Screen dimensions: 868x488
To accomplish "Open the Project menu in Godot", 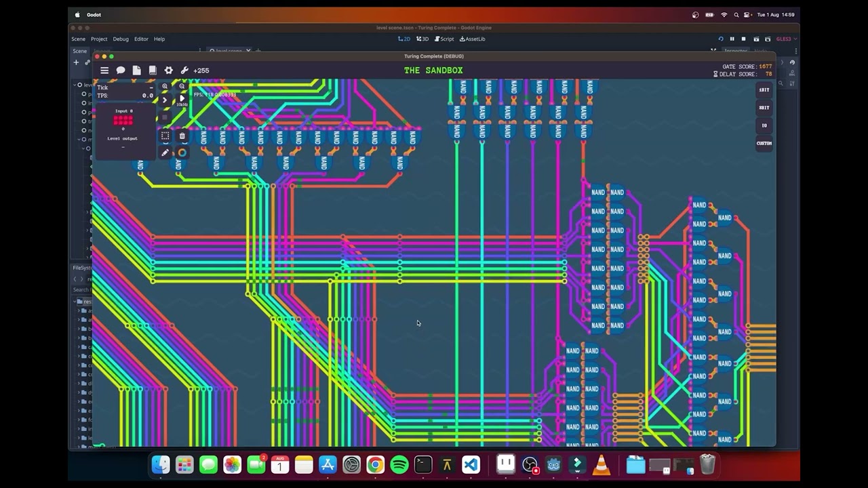I will 99,39.
